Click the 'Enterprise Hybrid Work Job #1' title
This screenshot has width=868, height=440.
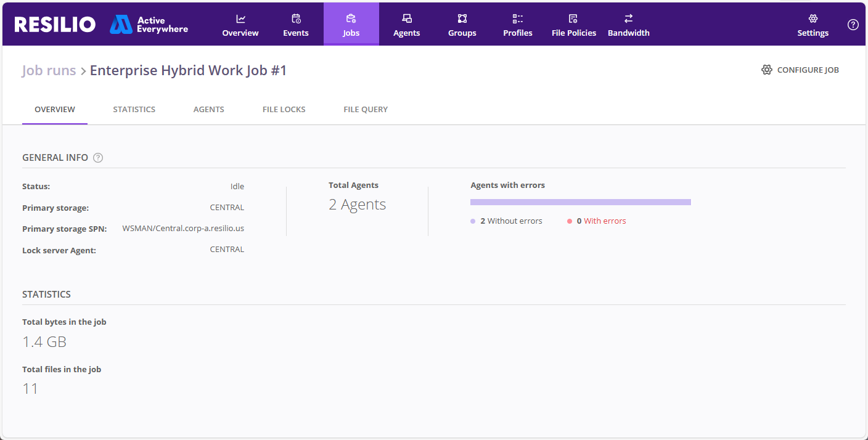189,70
